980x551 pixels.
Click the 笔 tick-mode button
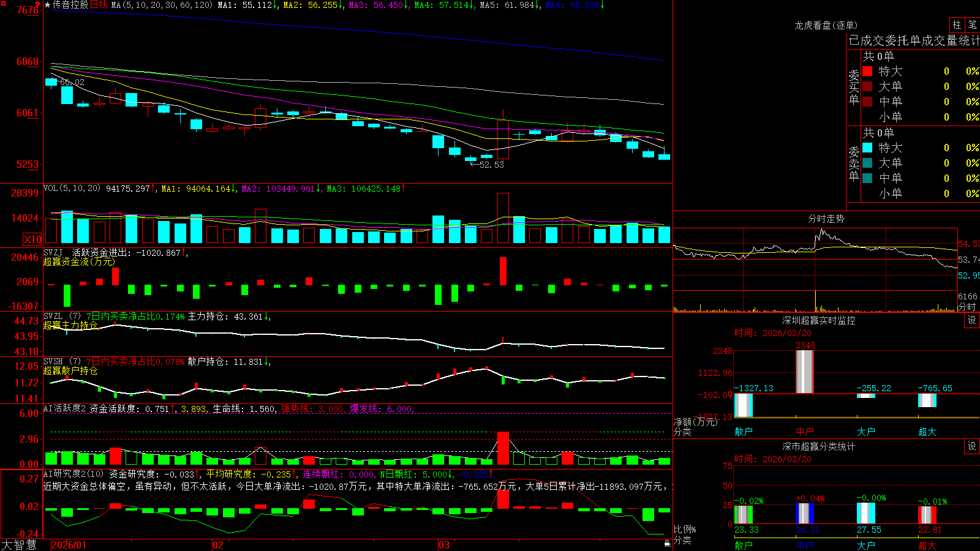pyautogui.click(x=973, y=25)
